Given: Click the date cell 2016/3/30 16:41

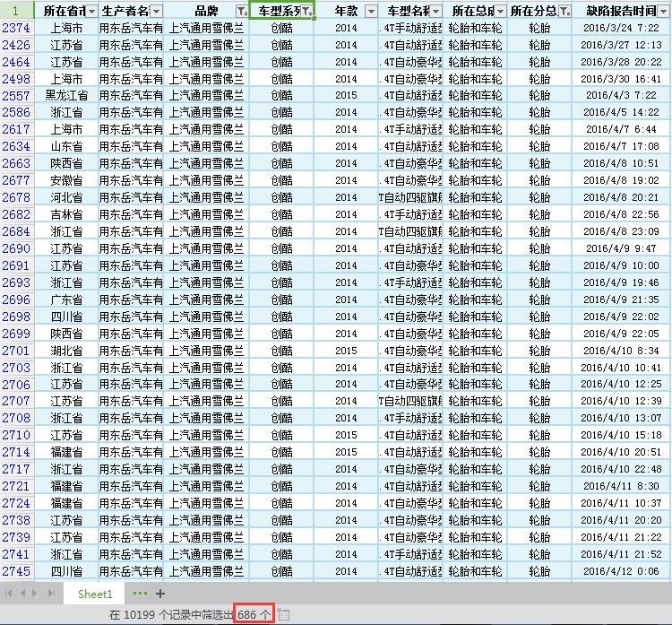Looking at the screenshot, I should (621, 79).
